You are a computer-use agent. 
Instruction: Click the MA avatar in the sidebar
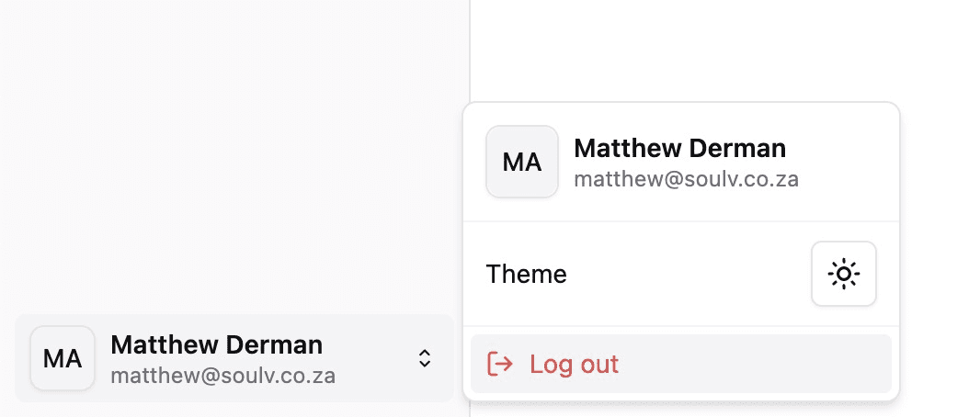pos(63,358)
